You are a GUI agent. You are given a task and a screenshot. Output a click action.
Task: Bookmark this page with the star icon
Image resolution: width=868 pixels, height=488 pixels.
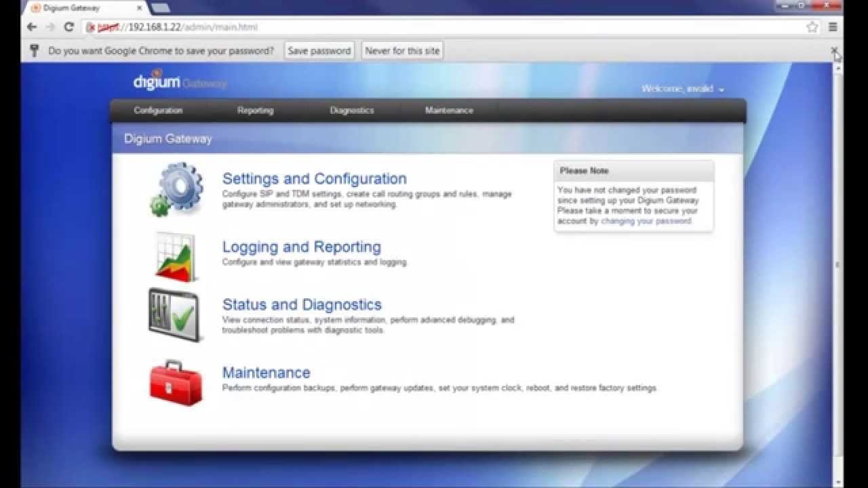click(812, 27)
